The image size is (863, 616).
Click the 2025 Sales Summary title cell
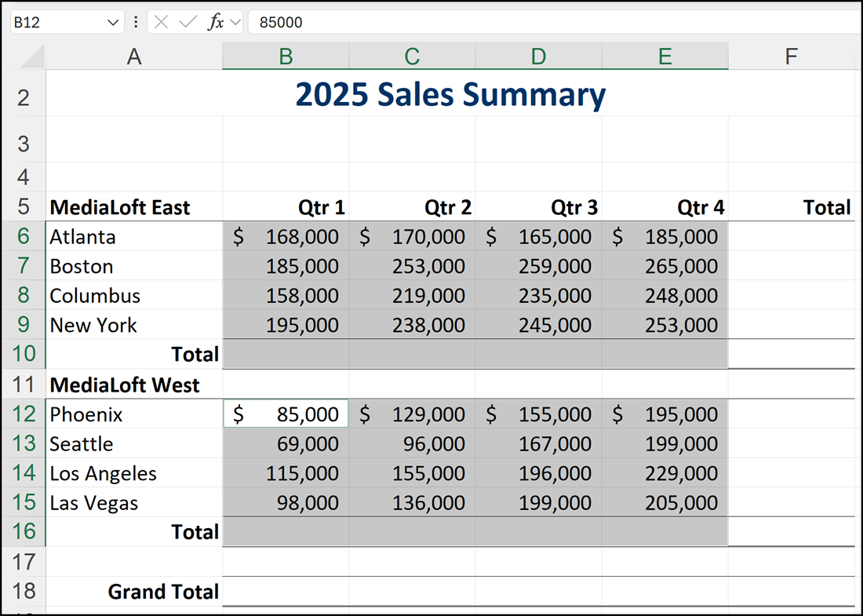(450, 95)
